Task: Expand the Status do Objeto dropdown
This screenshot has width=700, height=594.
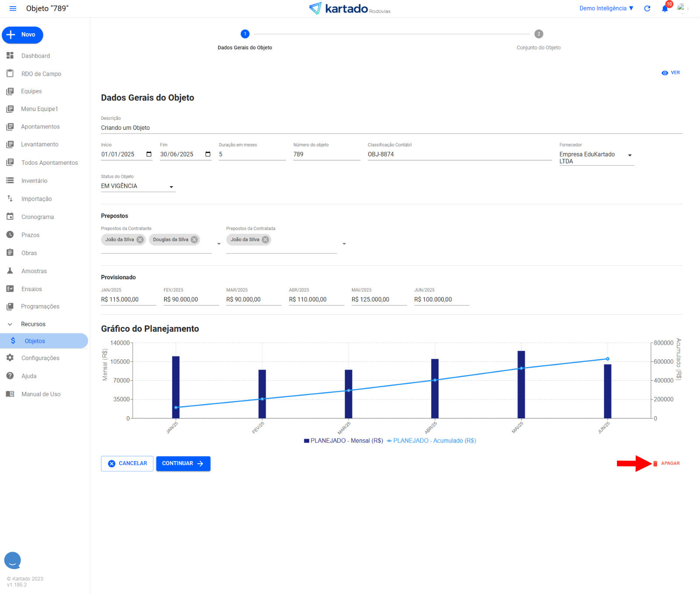Action: (171, 187)
